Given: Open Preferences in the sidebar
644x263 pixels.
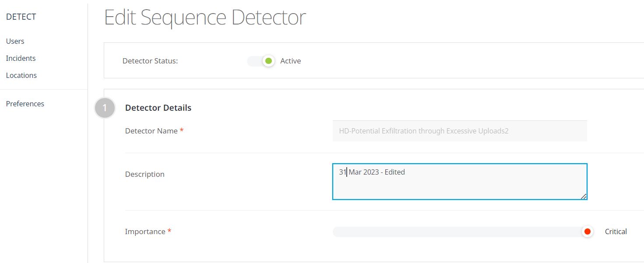Looking at the screenshot, I should 25,104.
